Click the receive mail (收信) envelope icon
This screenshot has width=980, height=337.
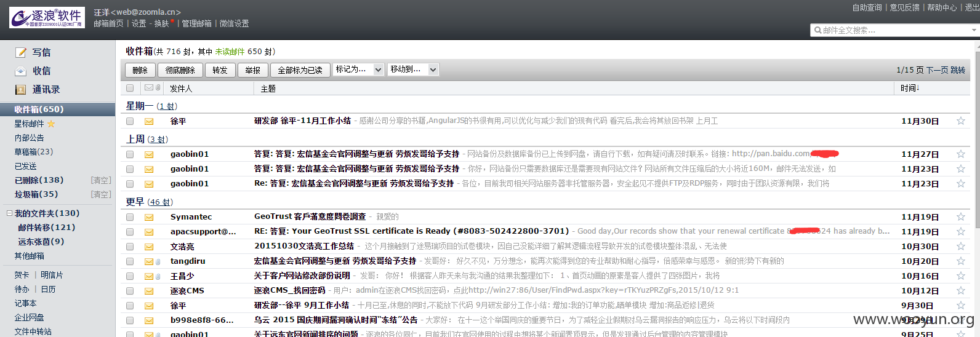21,71
